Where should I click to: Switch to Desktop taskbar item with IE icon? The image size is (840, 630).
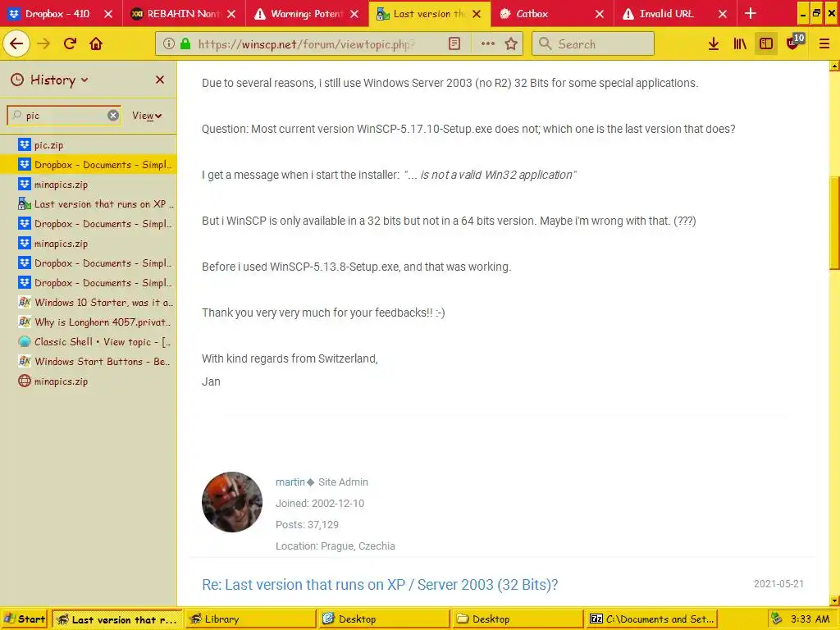coord(383,619)
